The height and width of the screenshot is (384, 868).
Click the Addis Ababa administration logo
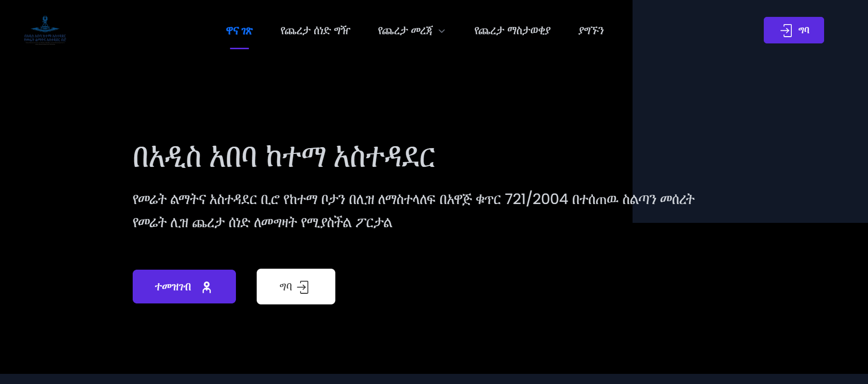(45, 30)
